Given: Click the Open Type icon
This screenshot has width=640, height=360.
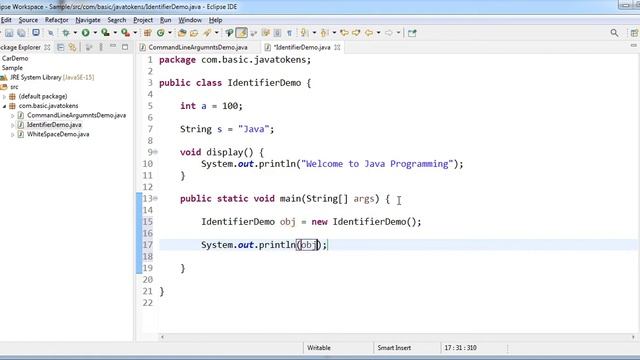Looking at the screenshot, I should 182,33.
